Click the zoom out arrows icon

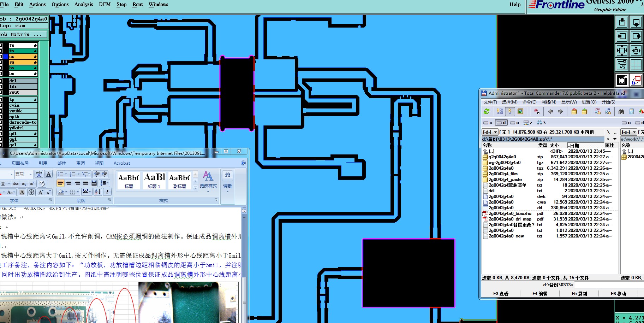click(636, 51)
